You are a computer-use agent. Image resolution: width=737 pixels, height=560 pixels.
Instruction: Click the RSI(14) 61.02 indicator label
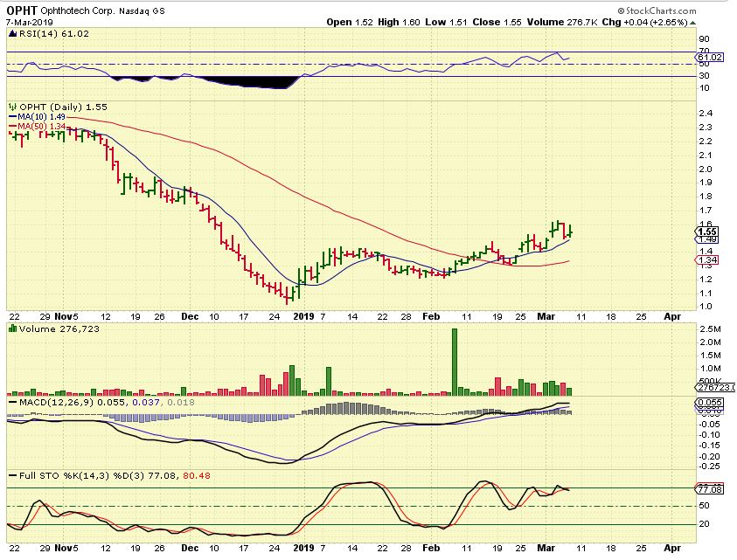pos(53,34)
